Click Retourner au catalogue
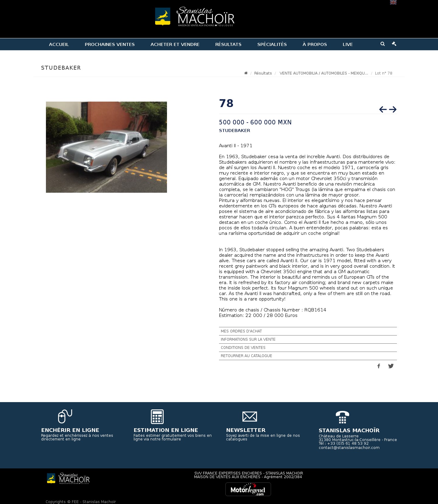Image resolution: width=438 pixels, height=504 pixels. 308,356
